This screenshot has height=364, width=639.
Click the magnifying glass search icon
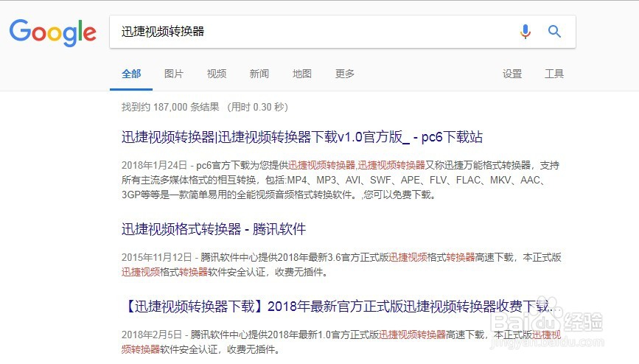click(554, 32)
